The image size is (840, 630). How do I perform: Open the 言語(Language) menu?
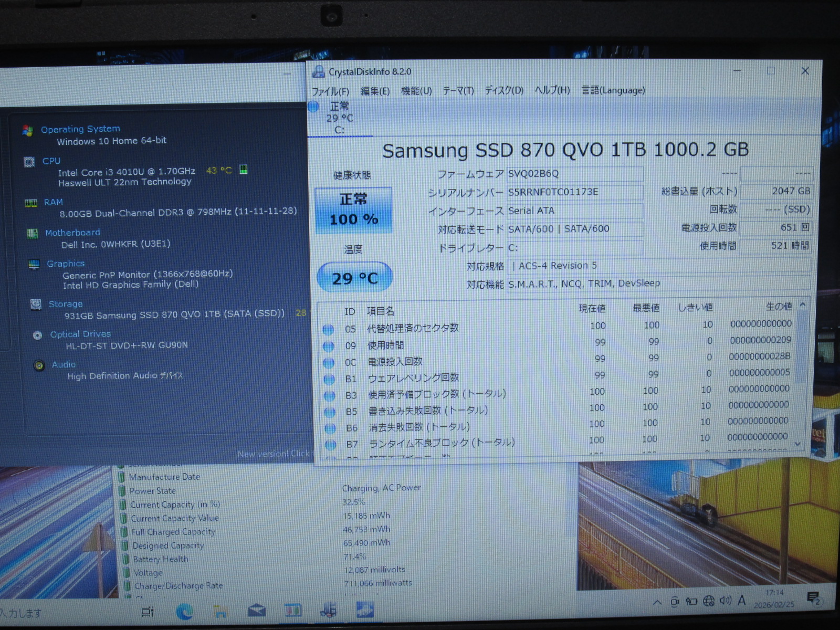[x=613, y=90]
